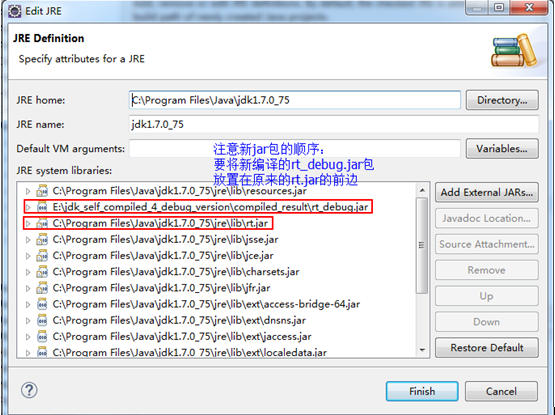
Task: Click the Eclipse icon in title bar
Action: pos(15,11)
